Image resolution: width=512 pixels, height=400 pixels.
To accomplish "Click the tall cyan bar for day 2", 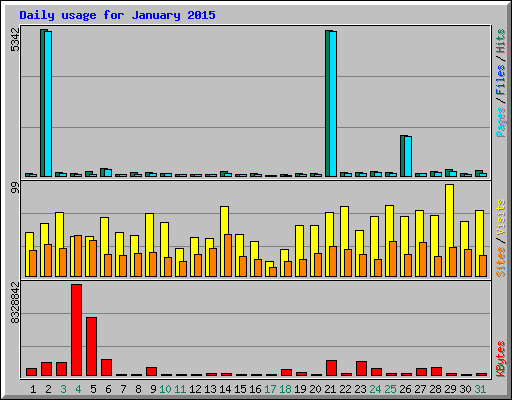I will point(48,104).
